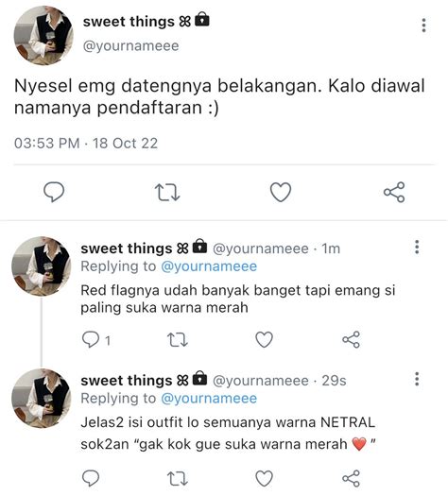Viewport: 448px width, 496px height.
Task: View the main tweet author's profile picture
Action: pos(43,36)
